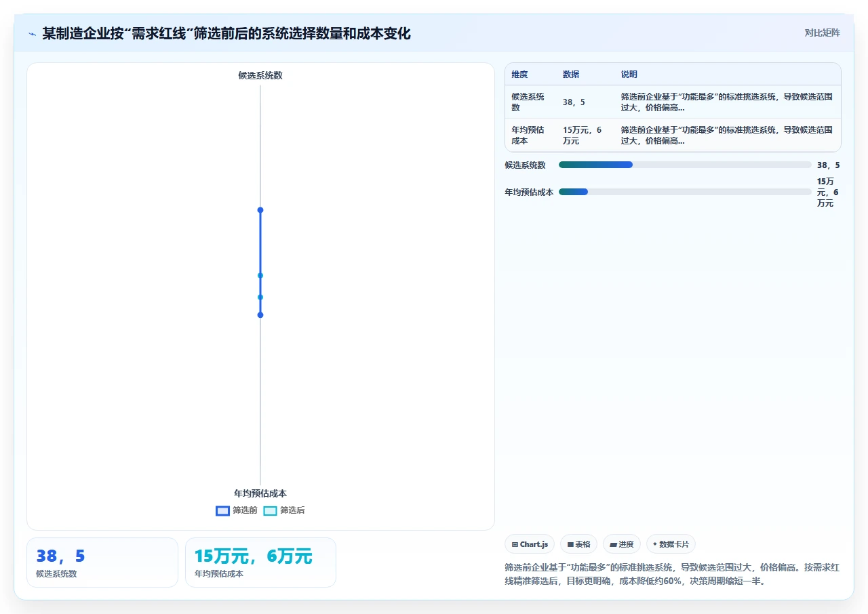Click the 38，5 value beside progress bar
868x614 pixels.
tap(829, 165)
